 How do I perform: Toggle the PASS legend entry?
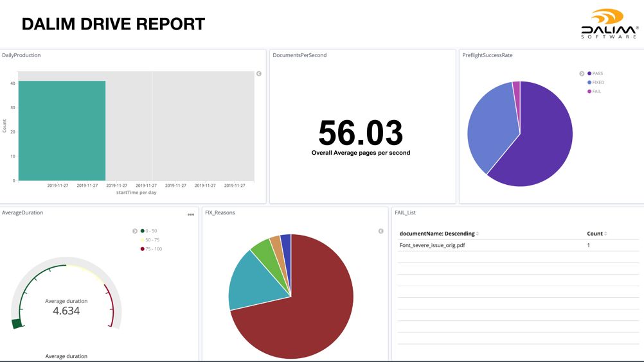coord(595,73)
